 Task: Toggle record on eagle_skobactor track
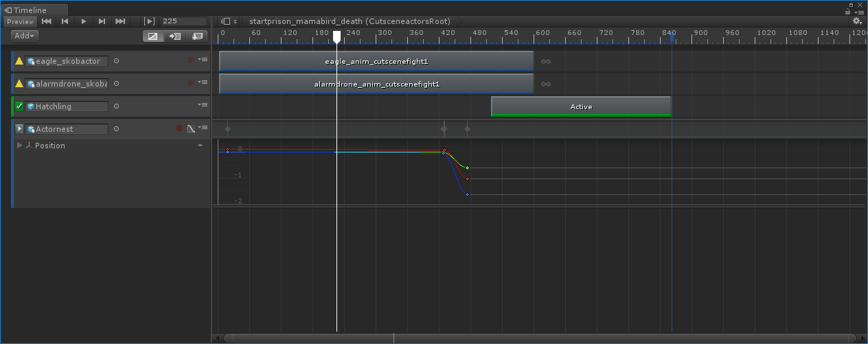pyautogui.click(x=191, y=60)
